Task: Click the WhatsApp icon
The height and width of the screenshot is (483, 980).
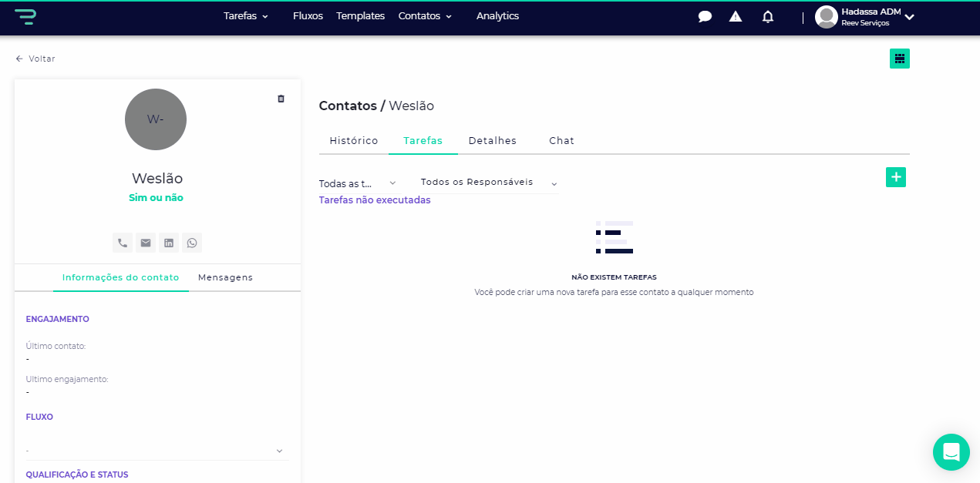Action: [x=192, y=243]
